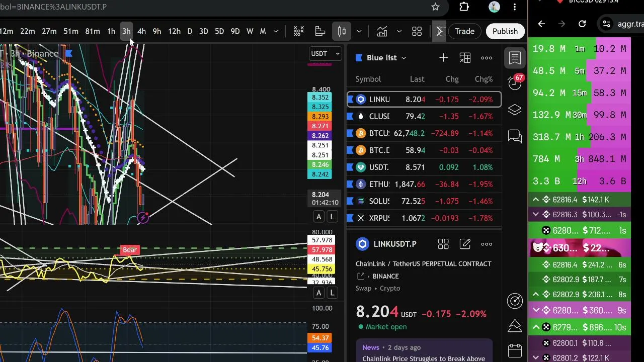Click the Bear label on the indicator
644x362 pixels.
[x=130, y=250]
